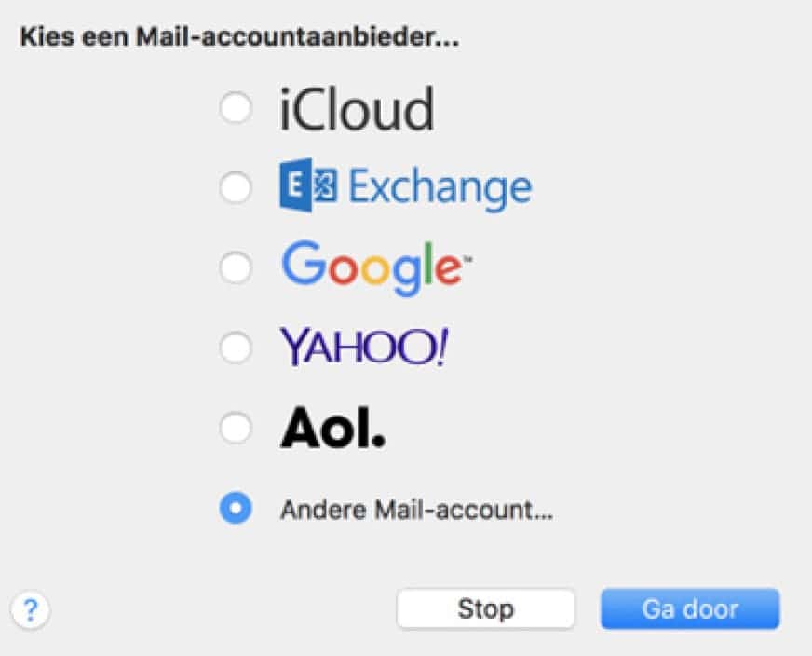
Task: Click the blue Ga door button
Action: tap(690, 608)
